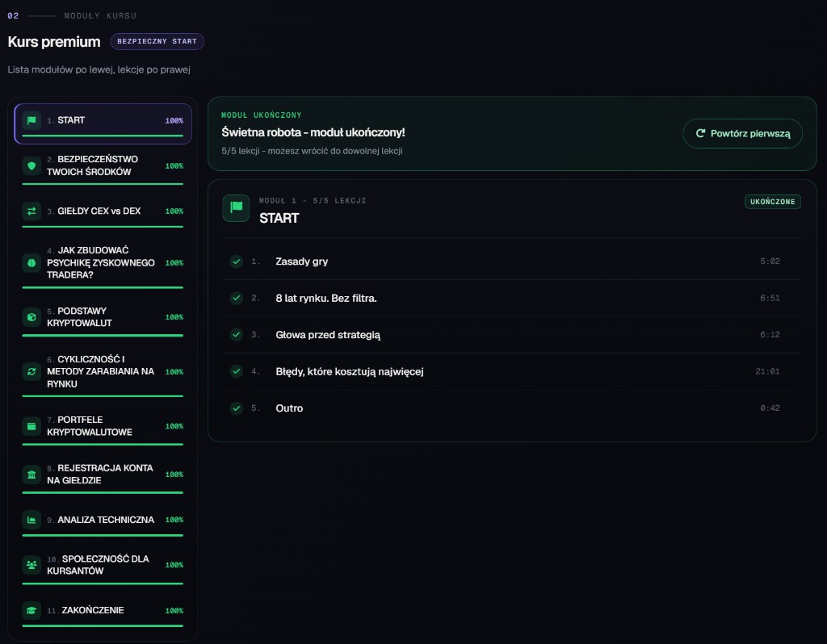Open the lesson Zasady gry
This screenshot has height=644, width=827.
(511, 261)
